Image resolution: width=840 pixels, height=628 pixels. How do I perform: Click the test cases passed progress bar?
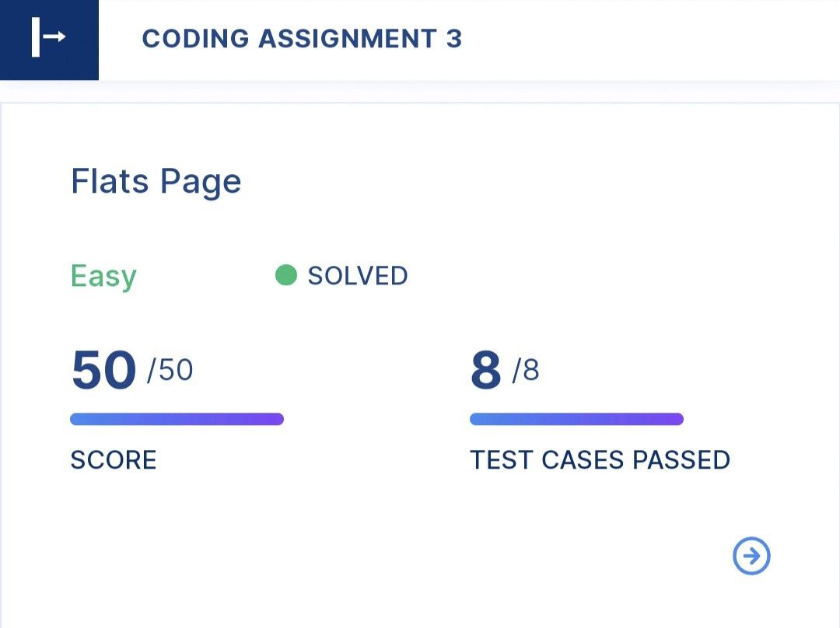pos(576,419)
